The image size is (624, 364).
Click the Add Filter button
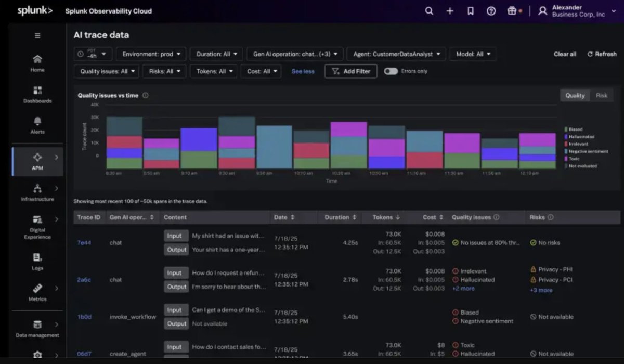(x=351, y=71)
